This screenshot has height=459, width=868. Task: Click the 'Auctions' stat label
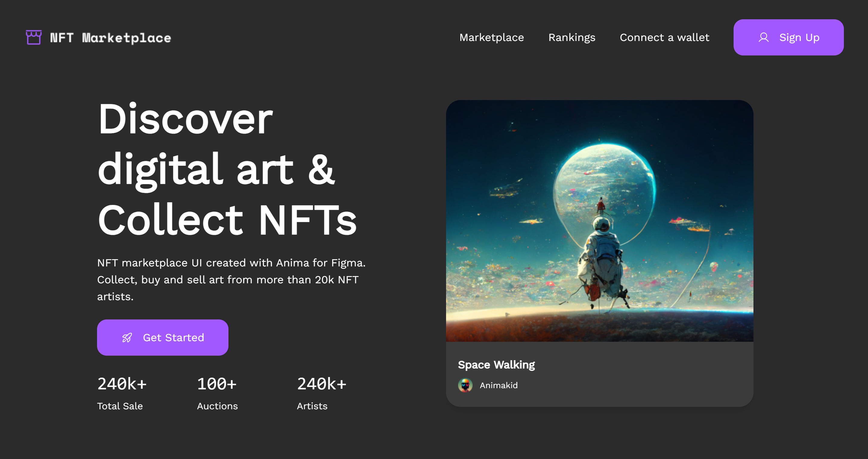coord(217,406)
